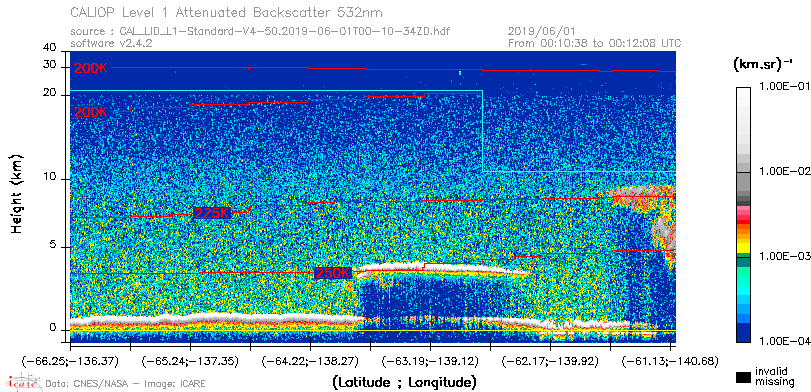
Task: Click the yellow-green band of the colorbar
Action: (744, 249)
